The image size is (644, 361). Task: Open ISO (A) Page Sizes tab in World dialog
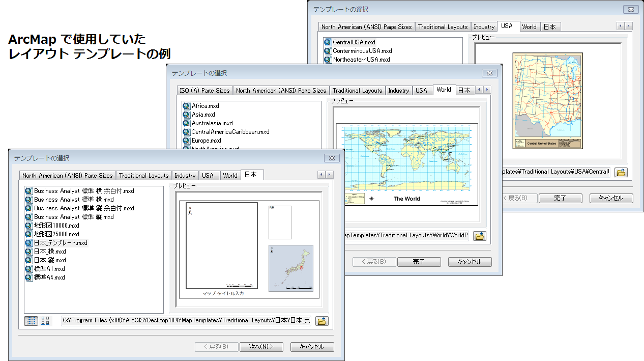pos(205,91)
